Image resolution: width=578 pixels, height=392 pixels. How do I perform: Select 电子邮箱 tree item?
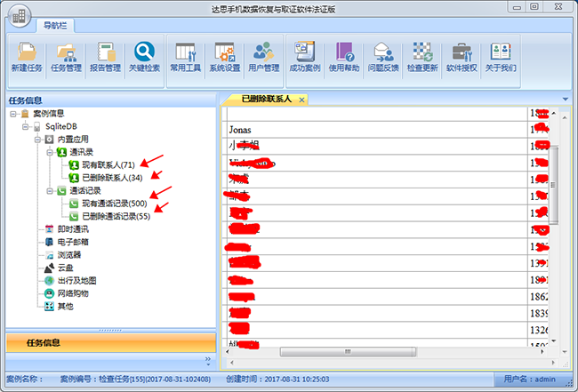(73, 242)
